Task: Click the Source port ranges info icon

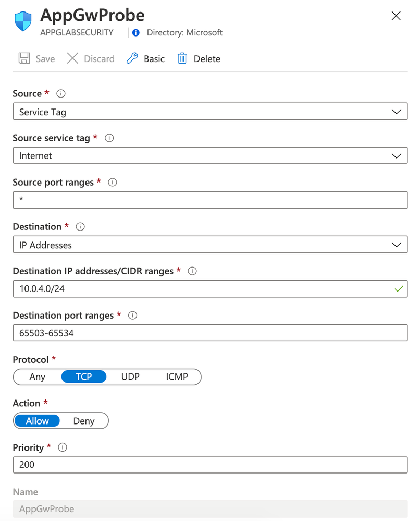Action: click(x=113, y=183)
